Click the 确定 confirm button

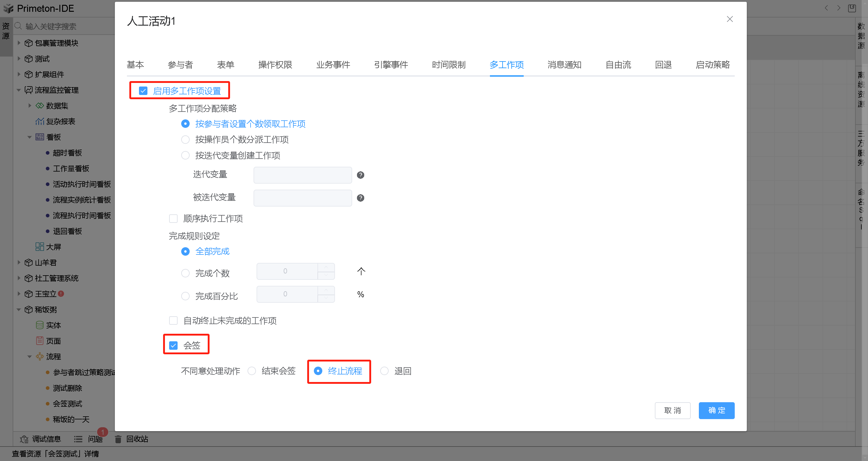[716, 410]
